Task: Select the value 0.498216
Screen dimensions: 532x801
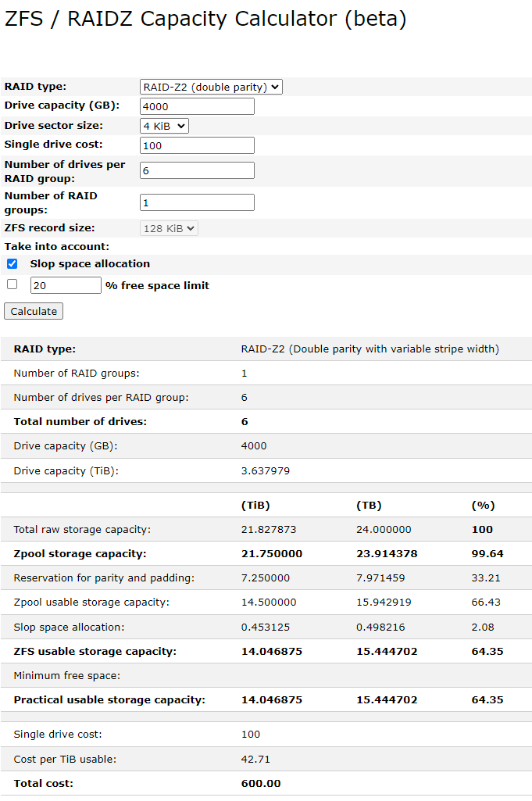Action: 381,627
